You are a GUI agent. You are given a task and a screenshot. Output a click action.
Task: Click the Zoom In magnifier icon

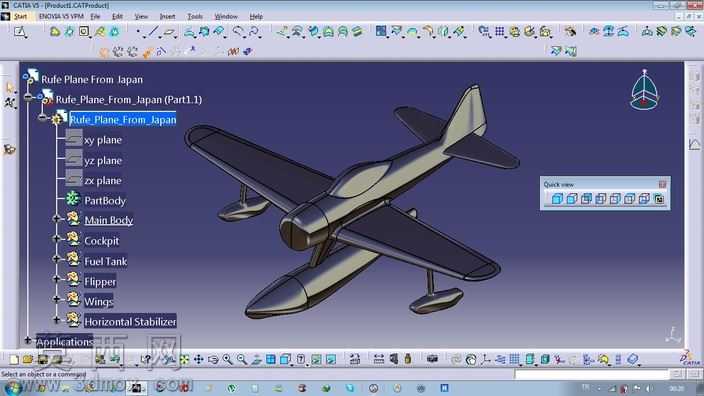pyautogui.click(x=228, y=359)
